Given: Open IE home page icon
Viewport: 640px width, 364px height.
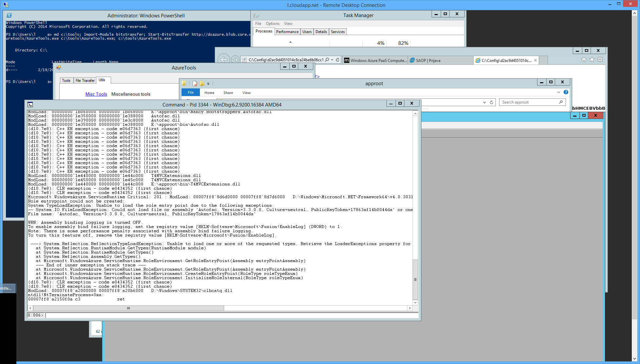Looking at the screenshot, I should (584, 60).
